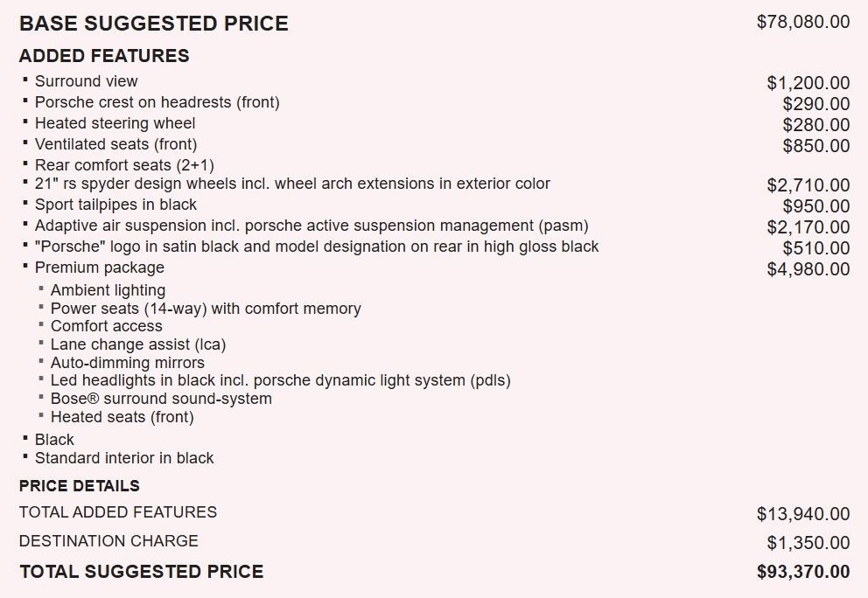Viewport: 868px width, 598px height.
Task: Click Bose surround sound-system sub-item
Action: tap(161, 399)
